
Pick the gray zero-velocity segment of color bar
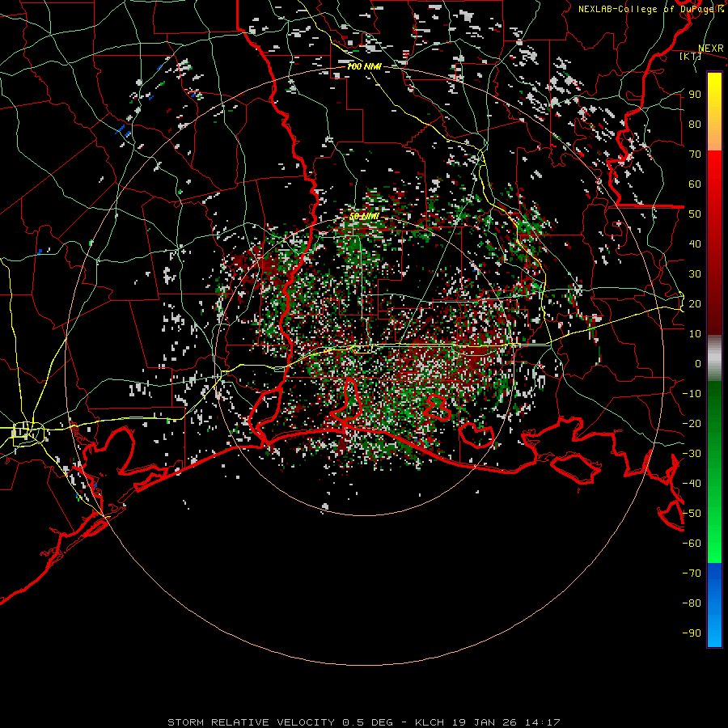tap(714, 358)
